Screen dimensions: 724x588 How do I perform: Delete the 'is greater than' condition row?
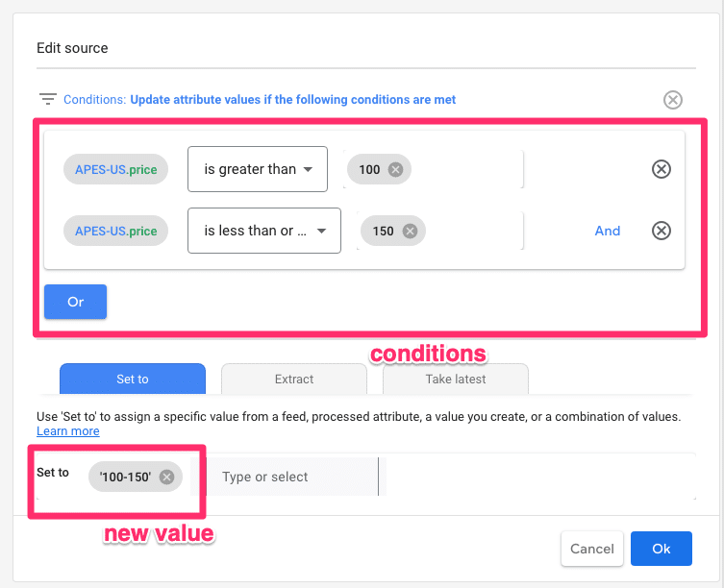click(662, 169)
